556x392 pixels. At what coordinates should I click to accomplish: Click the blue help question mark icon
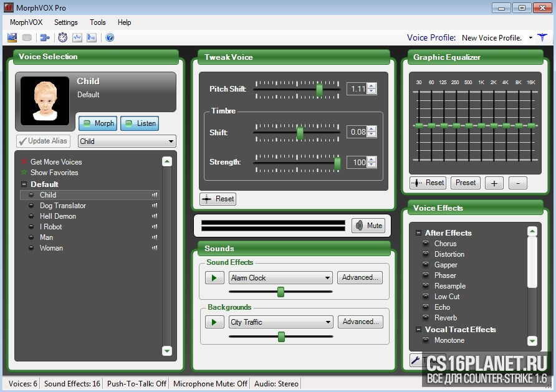[x=110, y=37]
